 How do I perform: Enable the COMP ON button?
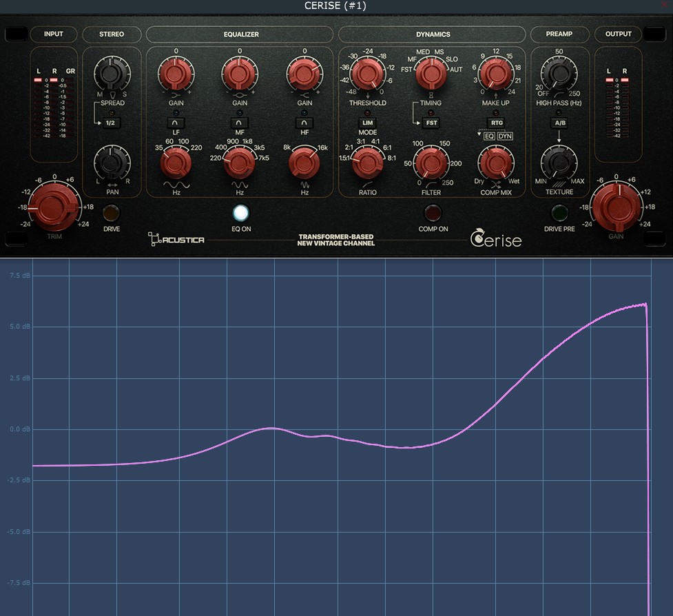coord(433,212)
